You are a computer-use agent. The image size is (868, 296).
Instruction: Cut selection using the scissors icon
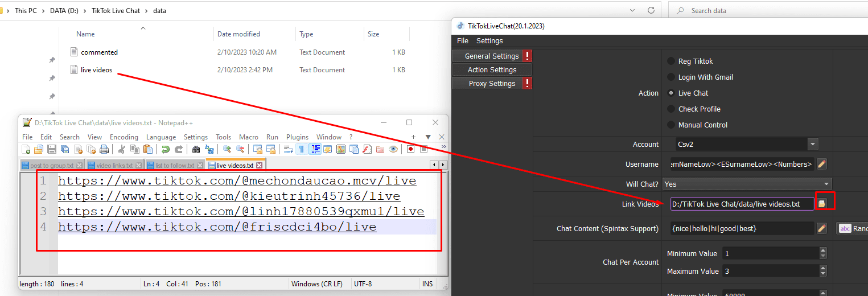click(x=122, y=149)
